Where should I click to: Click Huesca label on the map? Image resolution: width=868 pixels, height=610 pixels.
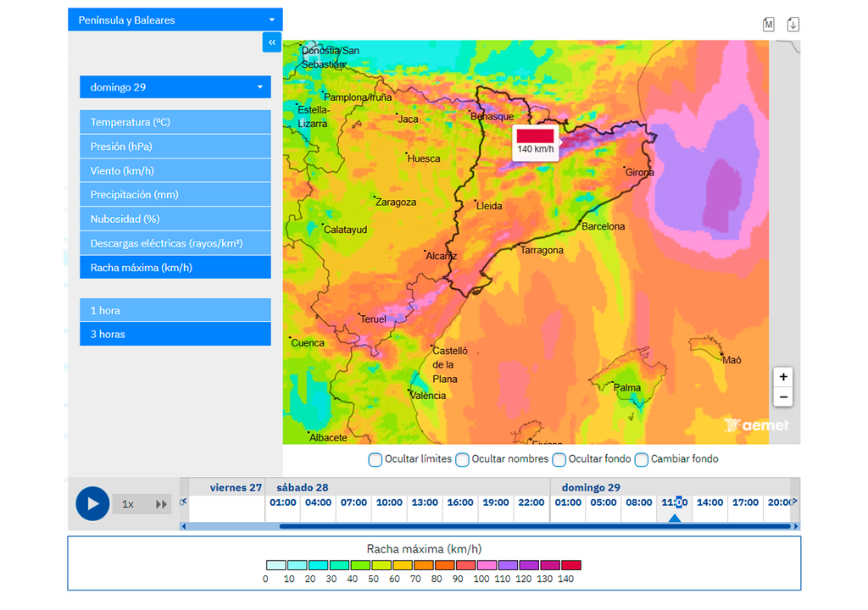pos(424,159)
